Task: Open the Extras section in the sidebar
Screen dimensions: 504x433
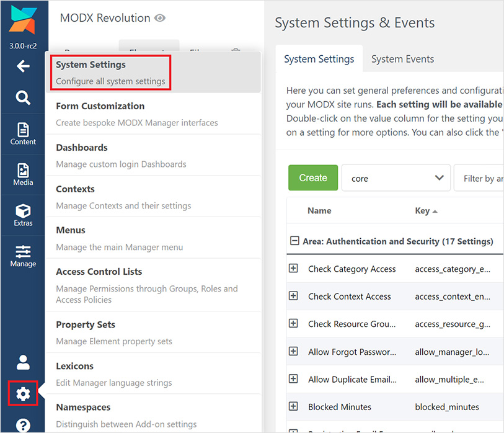Action: point(23,215)
